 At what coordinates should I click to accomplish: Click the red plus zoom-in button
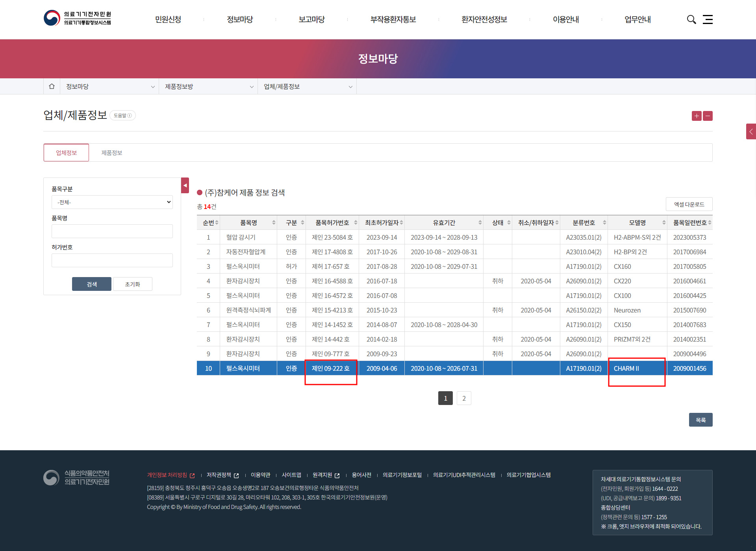tap(697, 116)
